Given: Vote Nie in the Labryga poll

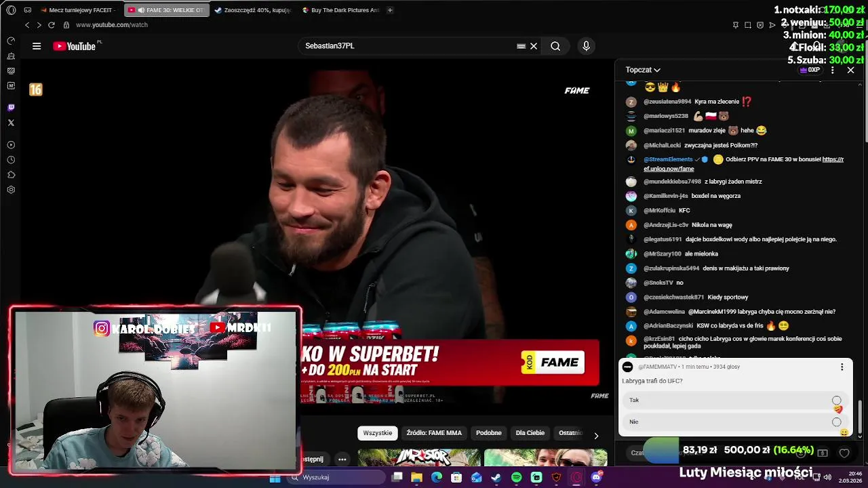Looking at the screenshot, I should point(734,422).
